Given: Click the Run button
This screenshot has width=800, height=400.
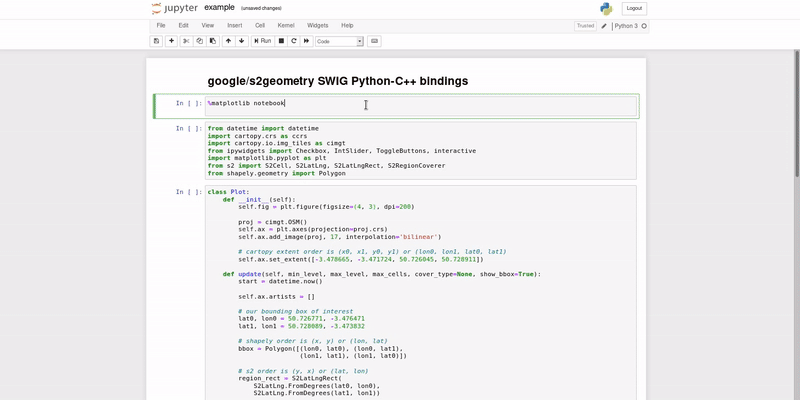Looking at the screenshot, I should tap(263, 41).
